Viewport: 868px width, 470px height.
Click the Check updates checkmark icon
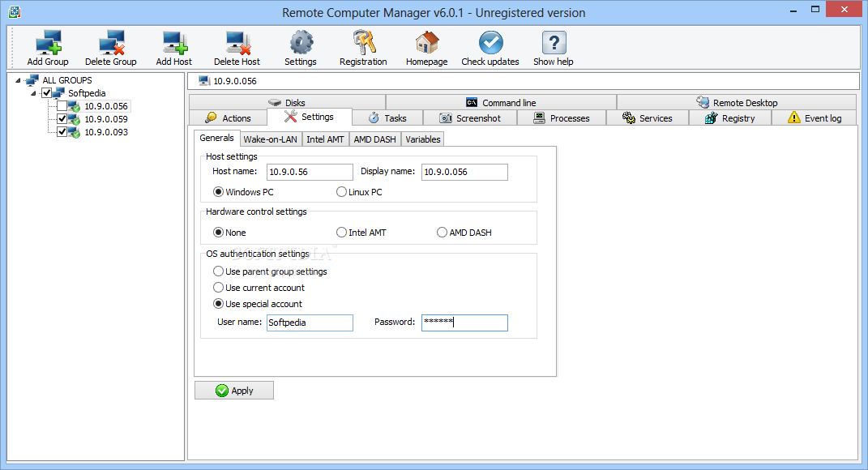[490, 42]
